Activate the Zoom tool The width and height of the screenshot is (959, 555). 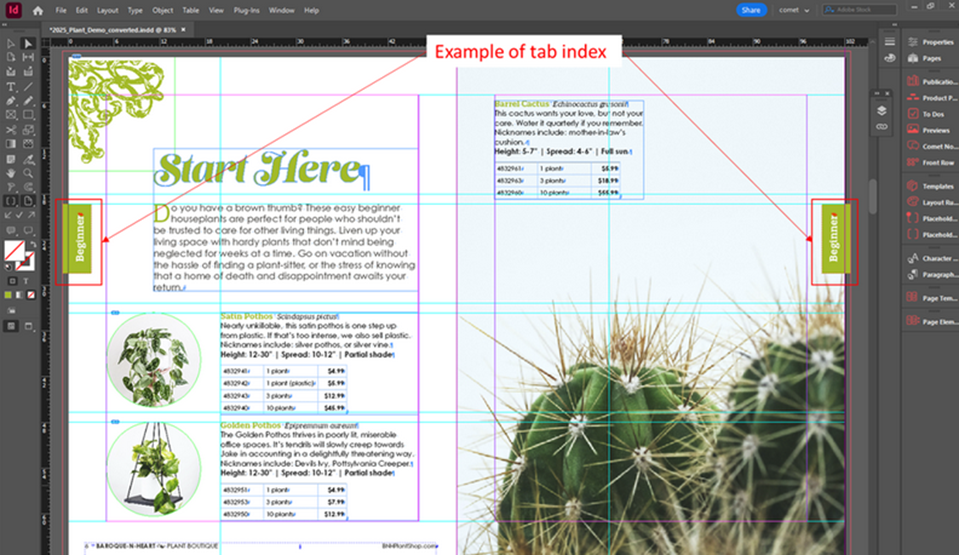[28, 173]
